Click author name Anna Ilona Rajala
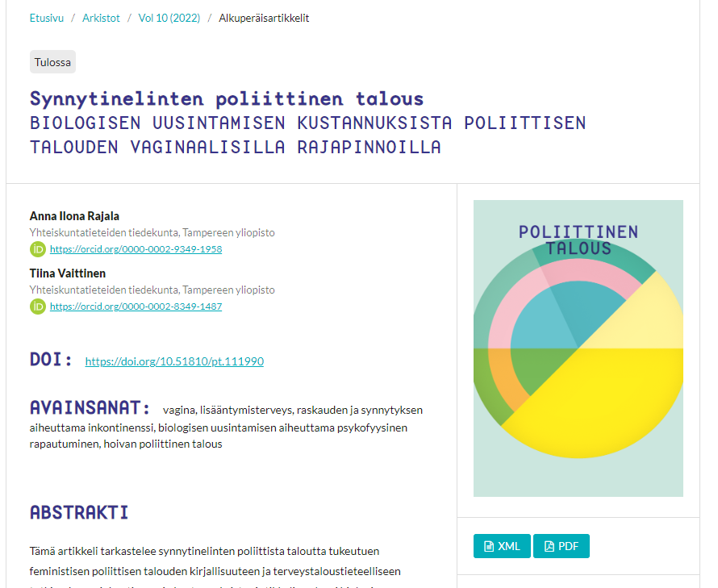The width and height of the screenshot is (718, 588). (74, 215)
